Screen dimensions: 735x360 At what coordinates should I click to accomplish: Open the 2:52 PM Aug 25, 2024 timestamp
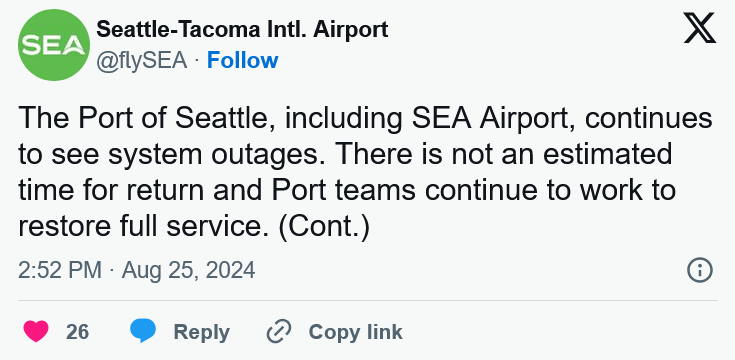136,270
